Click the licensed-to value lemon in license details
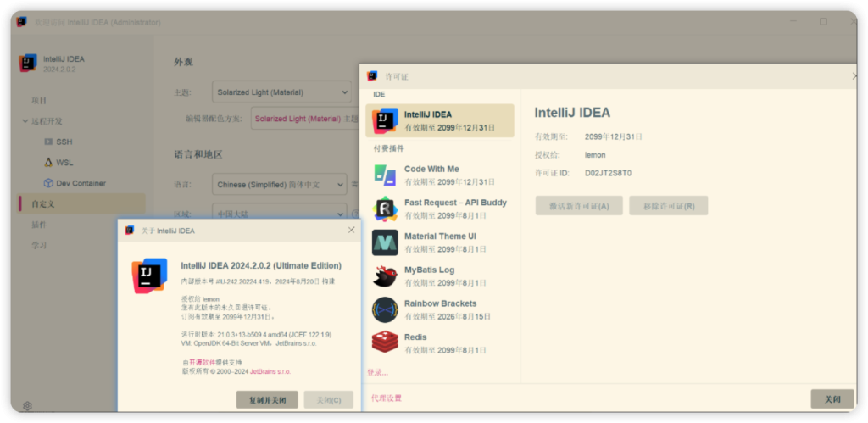Screen dimensions: 868x423 (x=595, y=155)
